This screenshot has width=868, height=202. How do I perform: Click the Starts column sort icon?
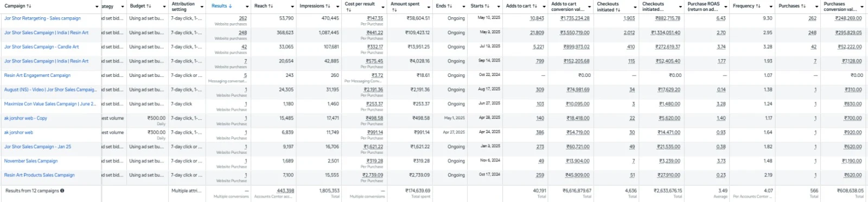coord(487,6)
